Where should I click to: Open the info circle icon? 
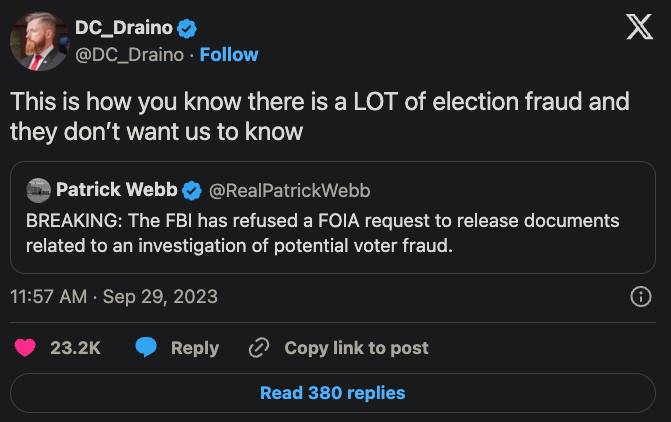pos(642,297)
